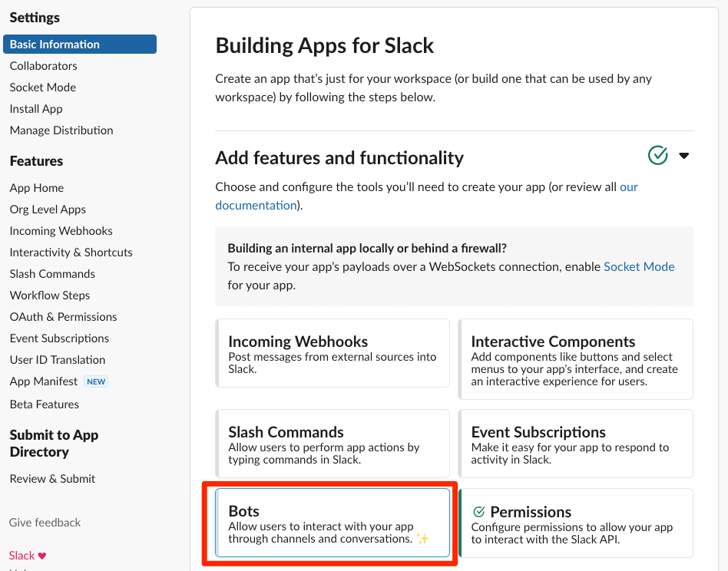The height and width of the screenshot is (571, 728).
Task: Open Review & Submit page
Action: [x=52, y=479]
